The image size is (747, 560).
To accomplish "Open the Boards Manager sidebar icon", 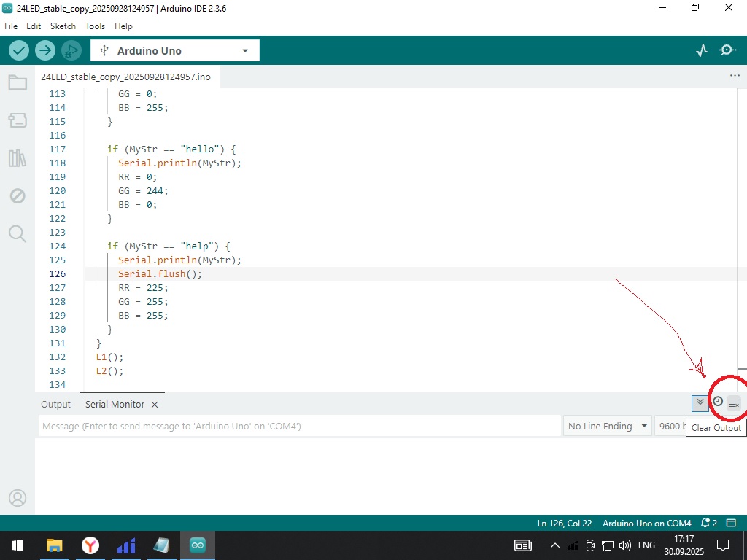I will click(18, 120).
